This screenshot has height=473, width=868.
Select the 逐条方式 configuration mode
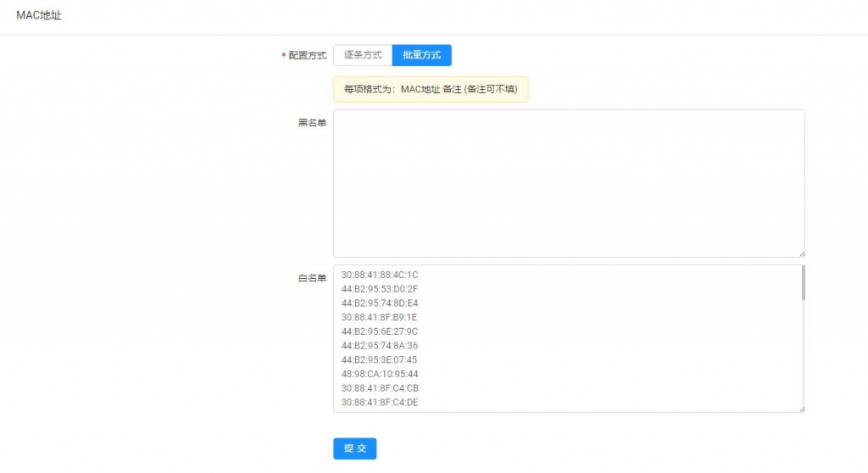click(363, 55)
